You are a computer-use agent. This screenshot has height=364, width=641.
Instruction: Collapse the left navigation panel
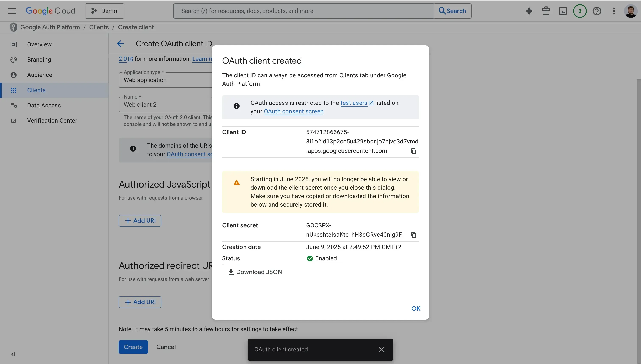(13, 354)
